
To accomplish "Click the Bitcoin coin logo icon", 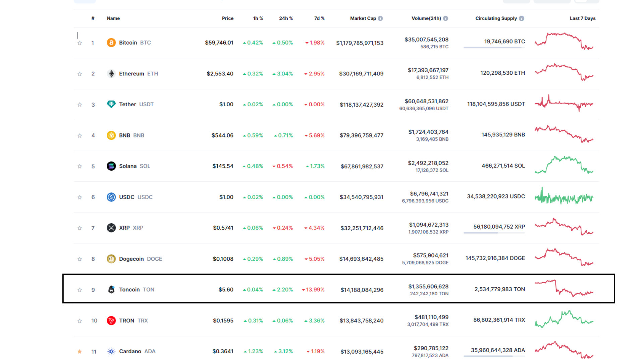I will pyautogui.click(x=111, y=43).
